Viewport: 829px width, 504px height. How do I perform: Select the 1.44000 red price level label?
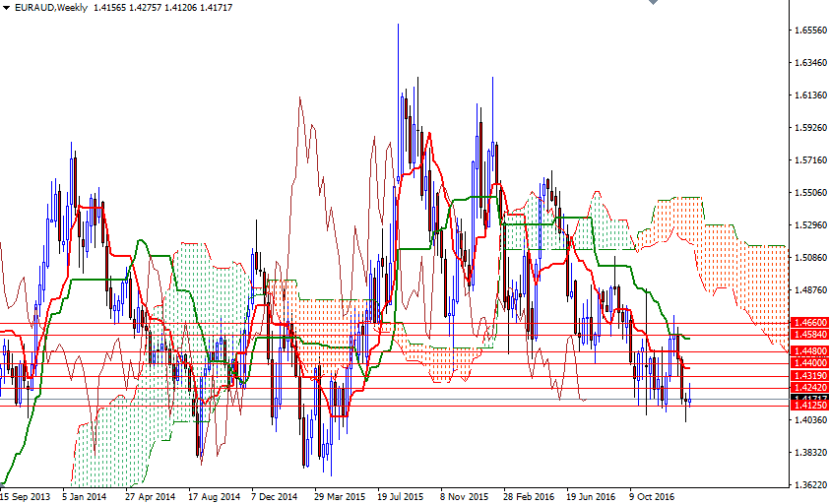(x=808, y=363)
